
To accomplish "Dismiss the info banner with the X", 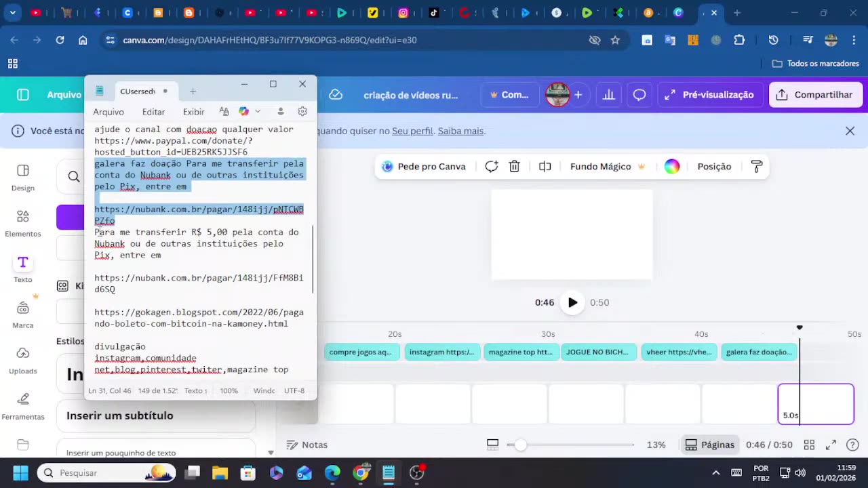I will tap(850, 131).
